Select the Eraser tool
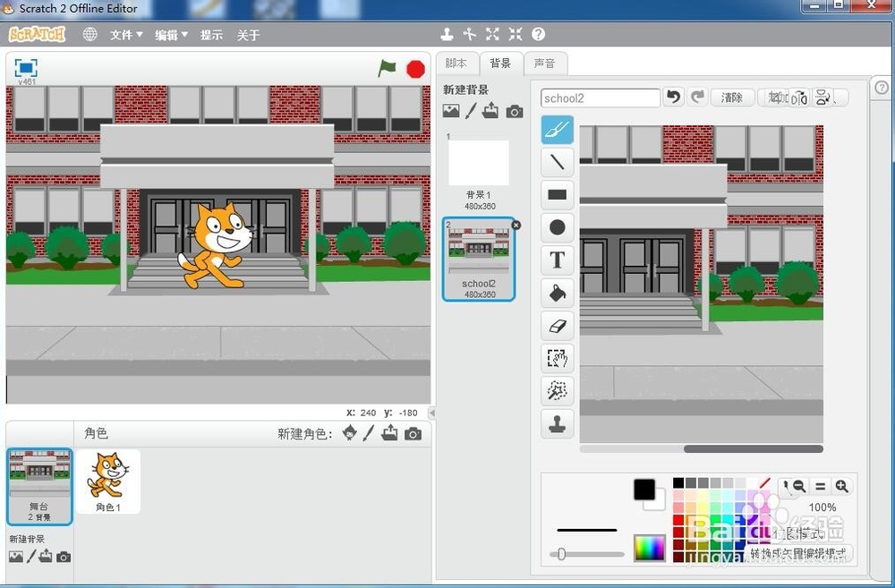The image size is (895, 588). tap(557, 326)
